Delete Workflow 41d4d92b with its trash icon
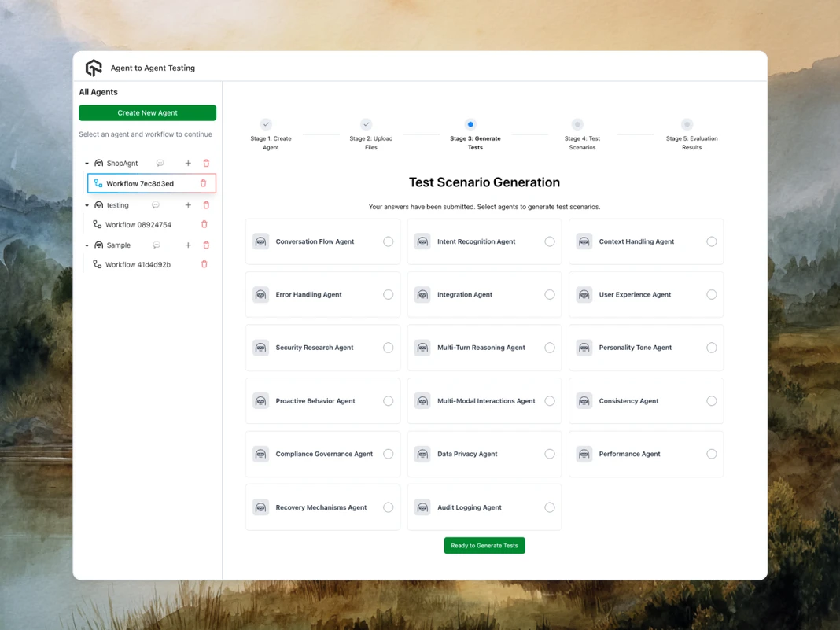 [x=204, y=264]
